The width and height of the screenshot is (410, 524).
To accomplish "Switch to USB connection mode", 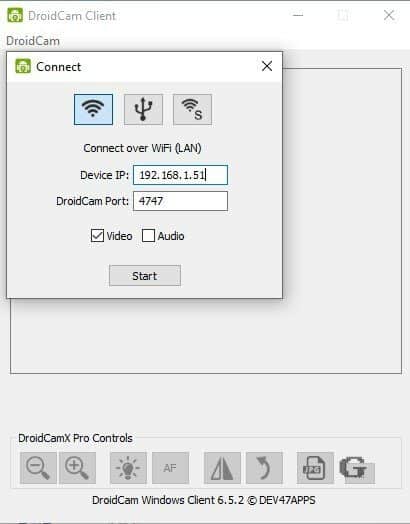I will tap(143, 109).
